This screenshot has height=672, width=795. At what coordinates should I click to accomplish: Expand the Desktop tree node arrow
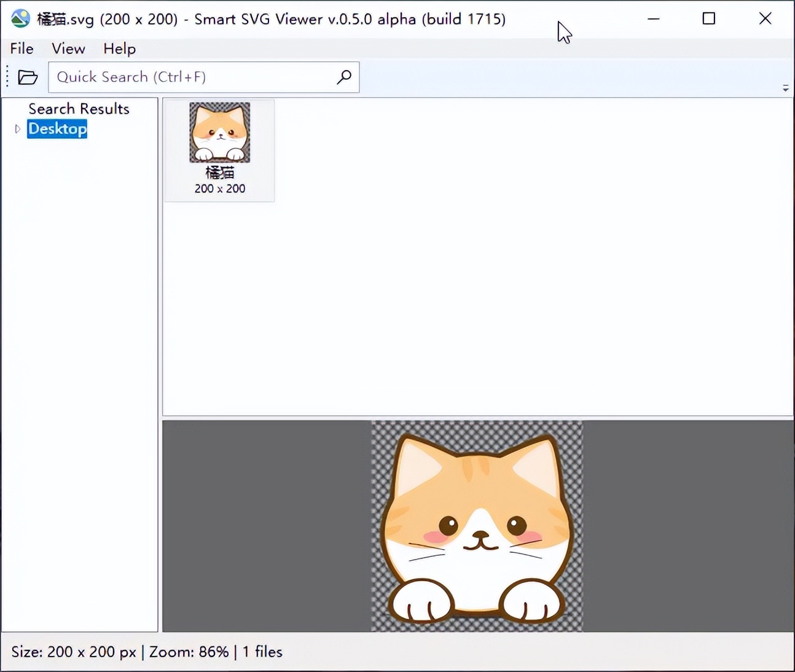click(x=17, y=129)
